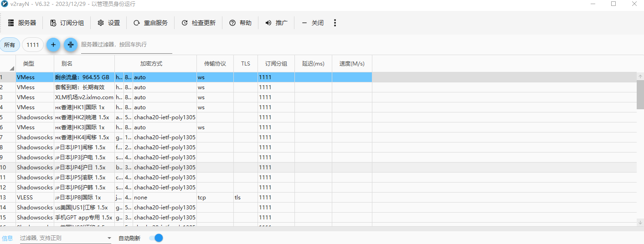Sort by the 延迟(ms) column header

(x=313, y=64)
